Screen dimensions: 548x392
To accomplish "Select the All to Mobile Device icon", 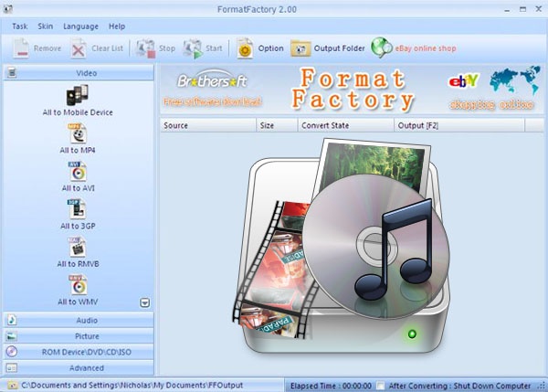I will tap(78, 95).
